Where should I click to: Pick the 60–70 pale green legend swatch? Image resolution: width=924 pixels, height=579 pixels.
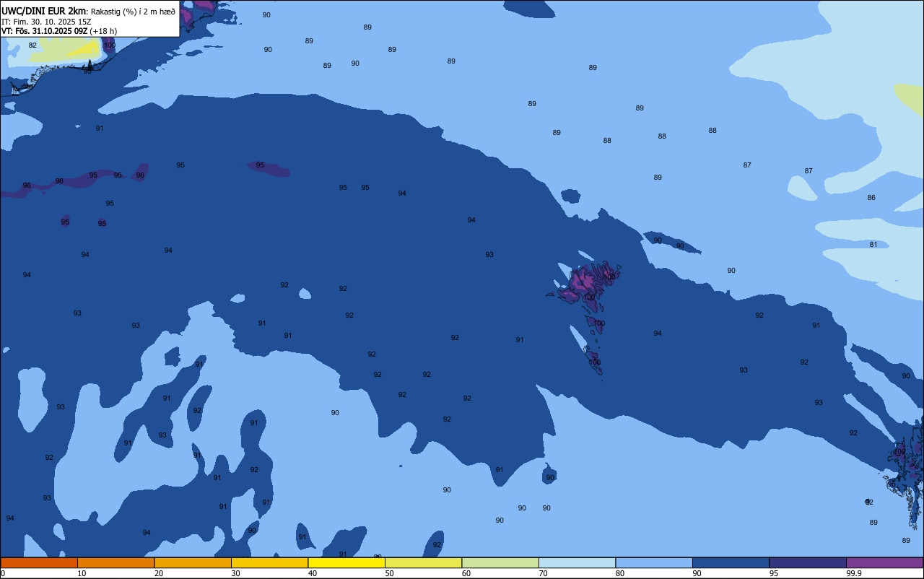500,562
